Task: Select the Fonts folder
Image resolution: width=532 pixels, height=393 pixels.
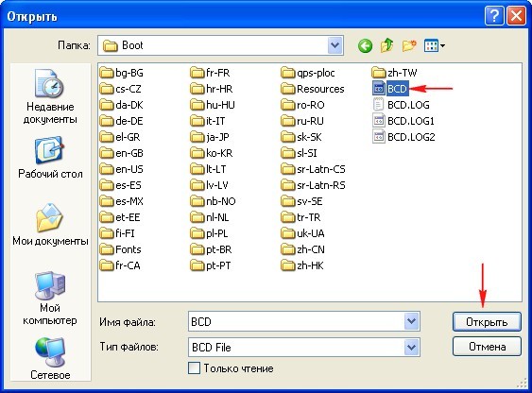Action: click(120, 249)
